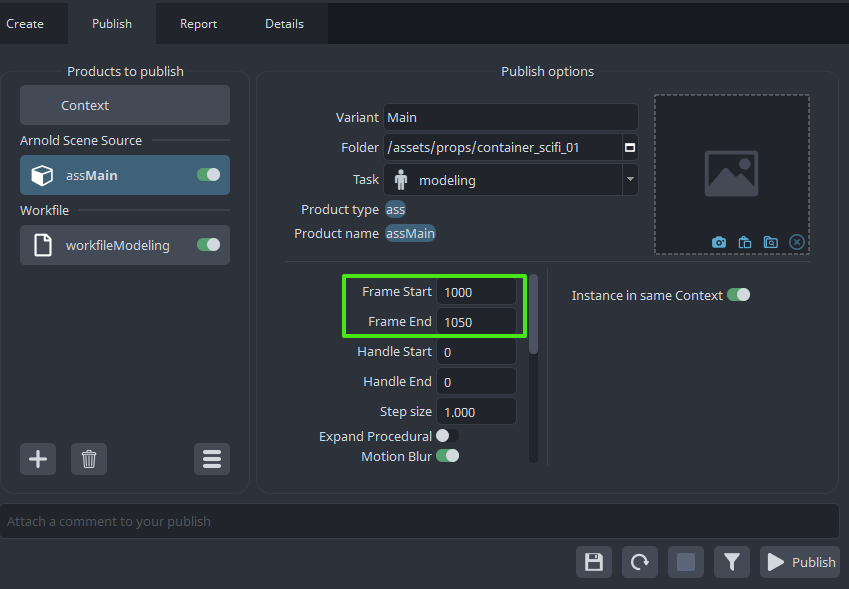Edit the Handle Start value
This screenshot has width=849, height=589.
476,352
